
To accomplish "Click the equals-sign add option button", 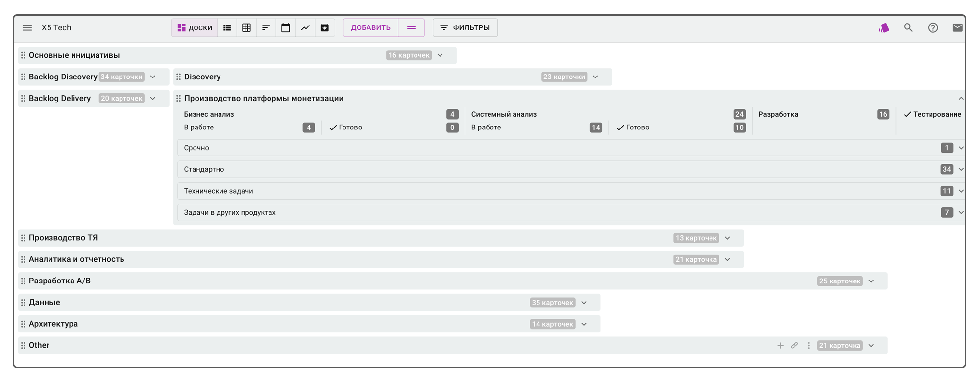I will (412, 28).
